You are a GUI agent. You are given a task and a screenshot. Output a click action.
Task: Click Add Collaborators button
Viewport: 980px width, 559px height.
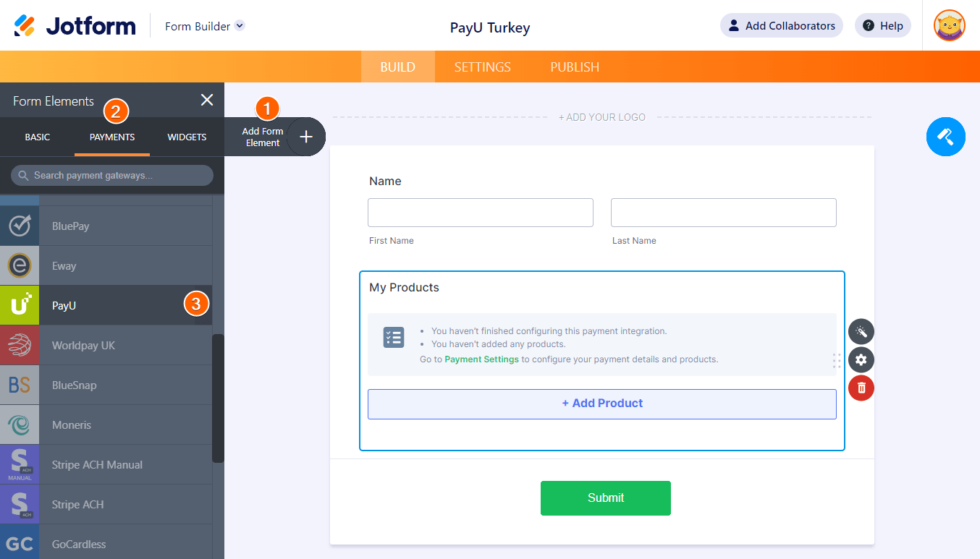click(782, 26)
